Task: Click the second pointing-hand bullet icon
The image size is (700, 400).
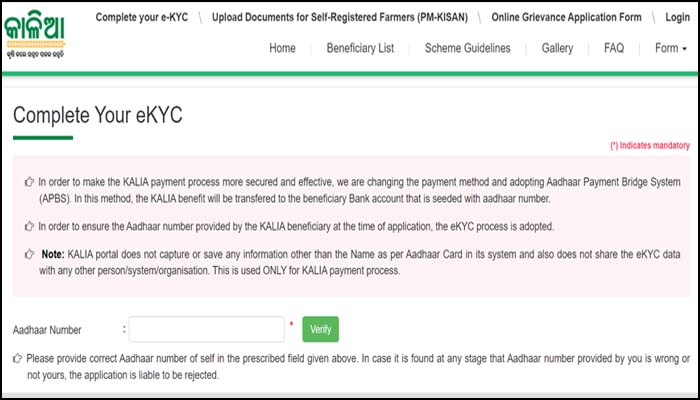Action: tap(29, 226)
